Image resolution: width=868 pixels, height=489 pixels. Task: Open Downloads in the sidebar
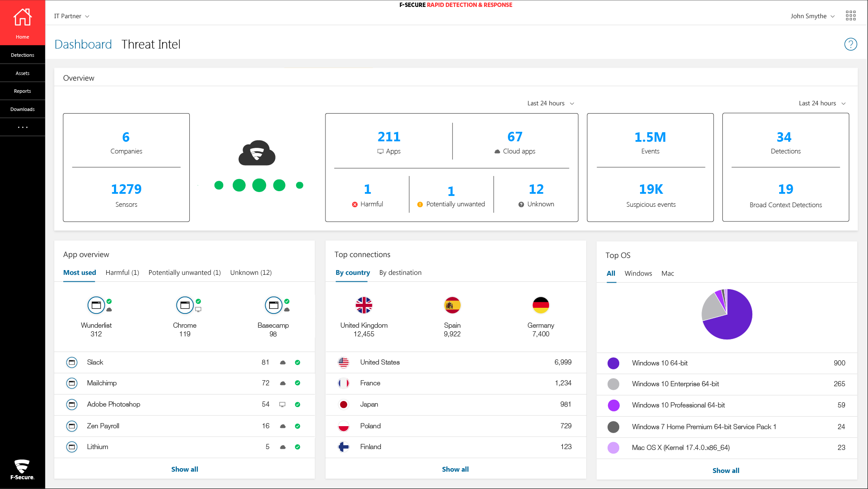[x=23, y=109]
